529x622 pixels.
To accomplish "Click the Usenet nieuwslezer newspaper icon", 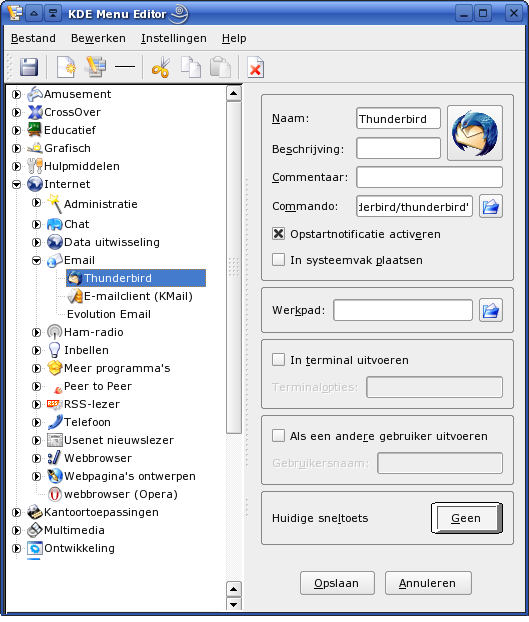I will pos(55,440).
